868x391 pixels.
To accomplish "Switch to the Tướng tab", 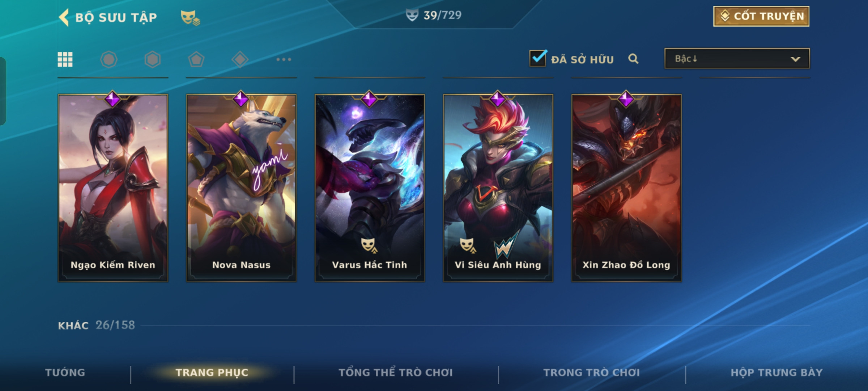I will (x=65, y=373).
